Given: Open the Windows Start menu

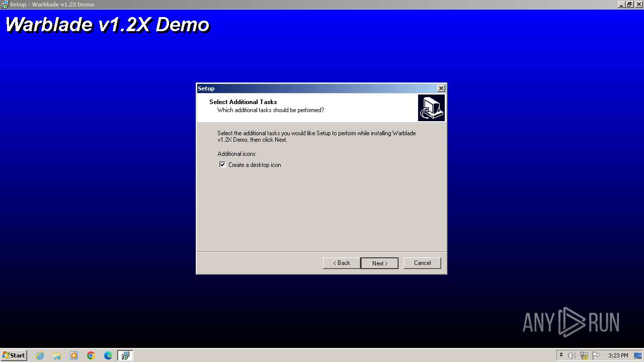Looking at the screenshot, I should tap(14, 355).
